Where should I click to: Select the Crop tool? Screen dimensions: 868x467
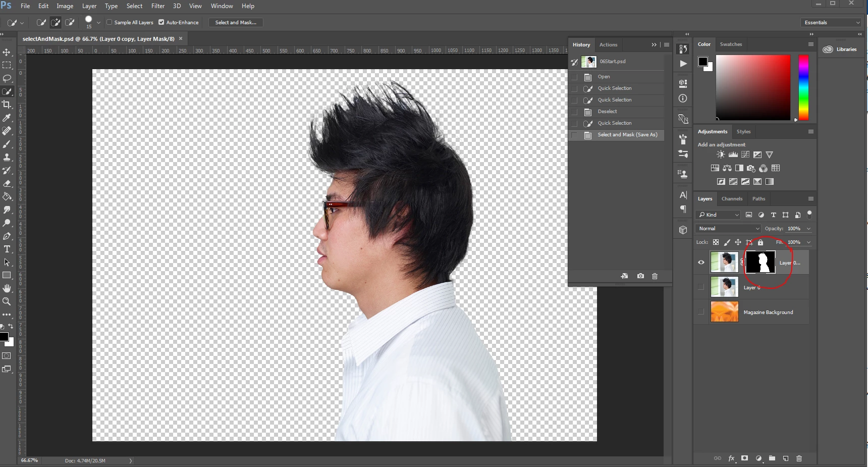point(7,105)
